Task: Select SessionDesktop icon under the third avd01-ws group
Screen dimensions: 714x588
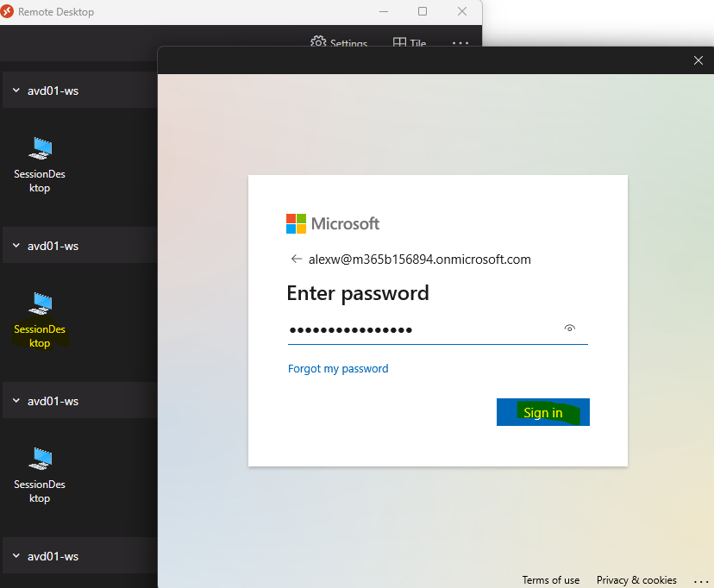Action: pos(41,459)
